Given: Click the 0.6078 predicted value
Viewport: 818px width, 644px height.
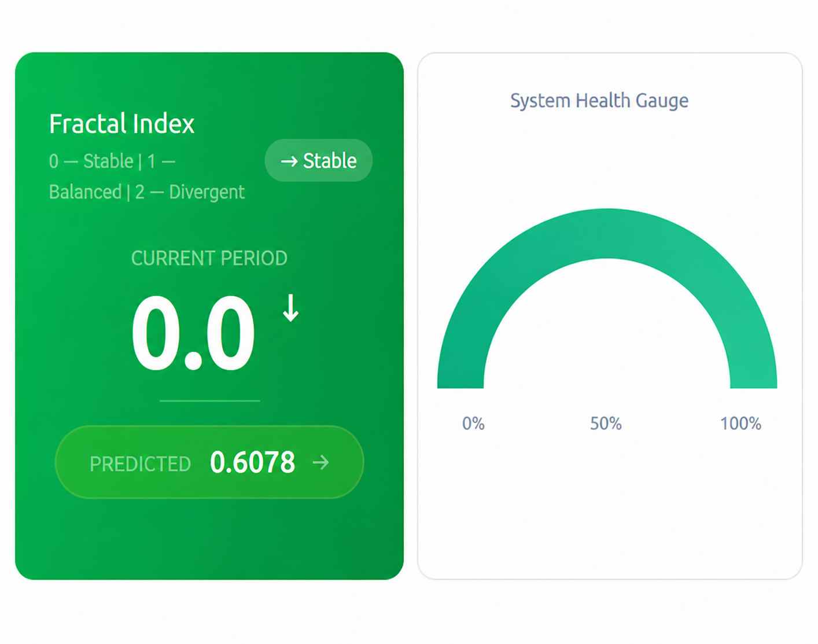Looking at the screenshot, I should point(253,462).
